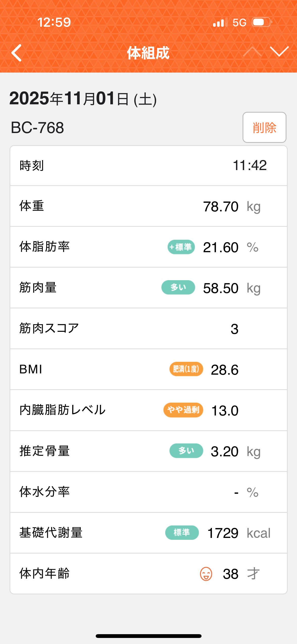Tap the やや過剰 visceral fat badge
Viewport: 297px width, 644px height.
click(x=183, y=410)
